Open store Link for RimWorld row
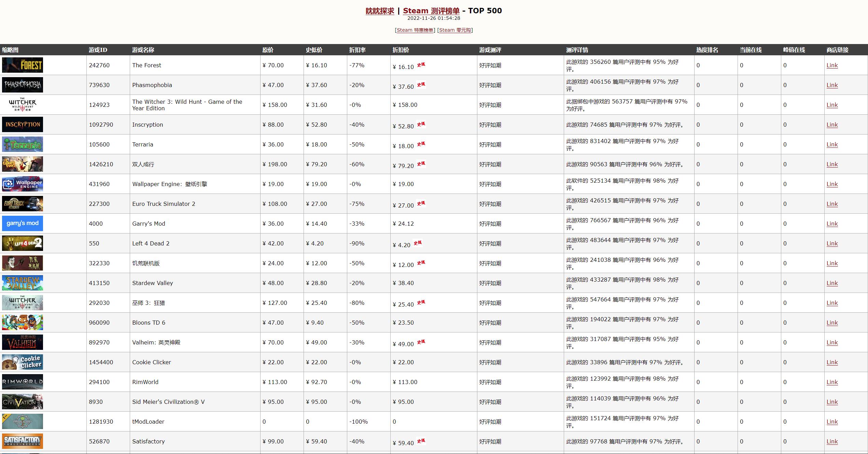The height and width of the screenshot is (454, 868). [x=832, y=382]
